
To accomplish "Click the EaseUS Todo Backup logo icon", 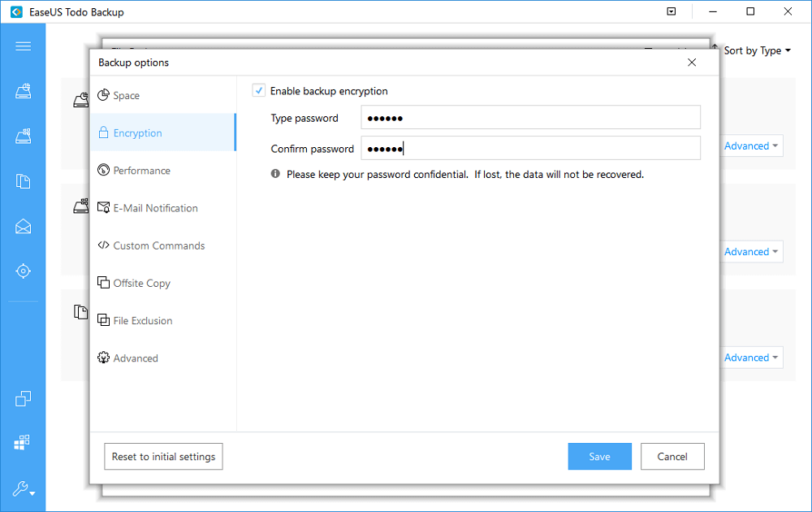I will pyautogui.click(x=16, y=12).
